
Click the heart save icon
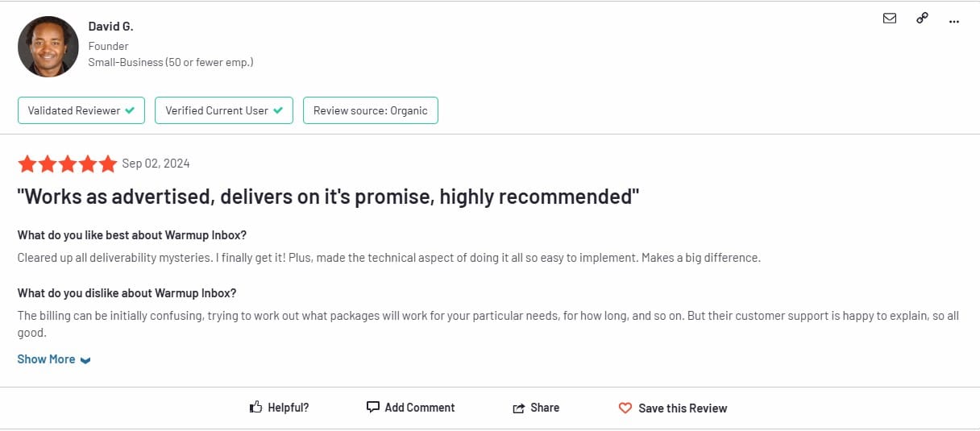click(x=625, y=408)
